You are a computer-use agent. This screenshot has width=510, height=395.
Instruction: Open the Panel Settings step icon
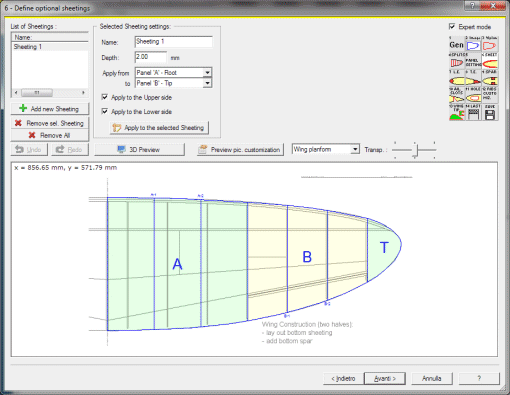[x=473, y=61]
